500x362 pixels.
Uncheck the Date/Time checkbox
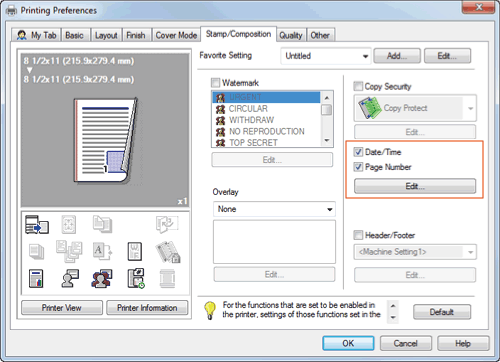click(x=358, y=152)
